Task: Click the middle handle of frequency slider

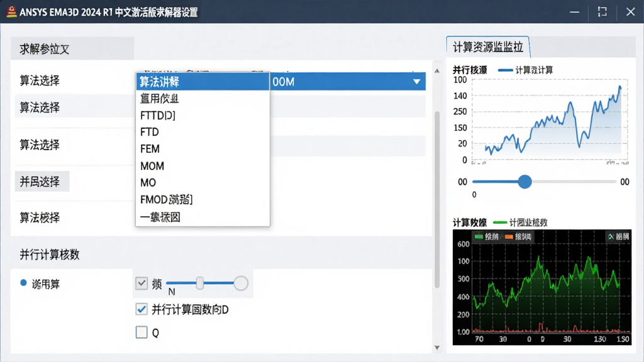Action: (x=199, y=283)
